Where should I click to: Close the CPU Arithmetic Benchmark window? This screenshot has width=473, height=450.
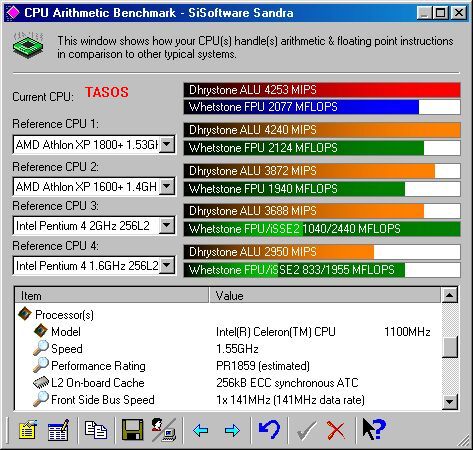click(x=459, y=13)
